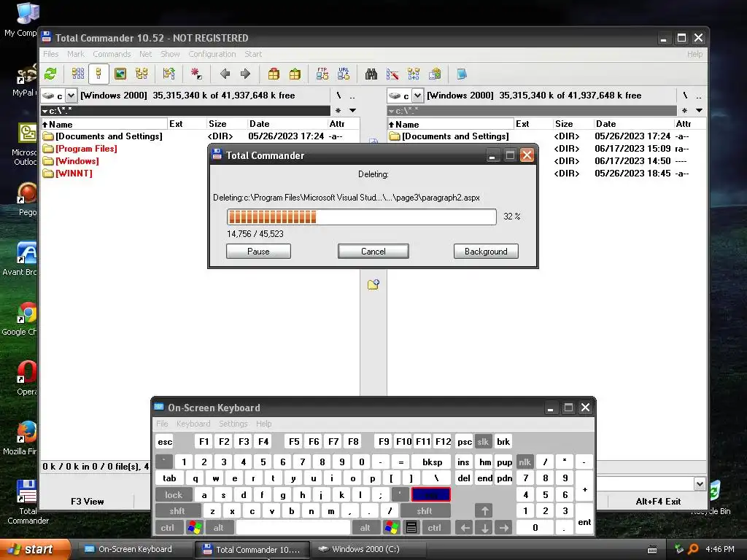
Task: Toggle full details view toolbar icon
Action: [98, 74]
